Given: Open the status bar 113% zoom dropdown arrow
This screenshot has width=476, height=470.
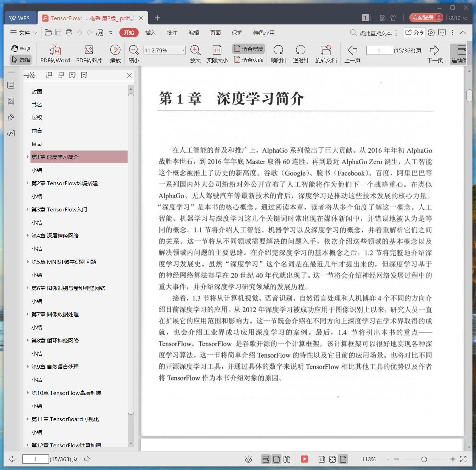Looking at the screenshot, I should (388, 459).
